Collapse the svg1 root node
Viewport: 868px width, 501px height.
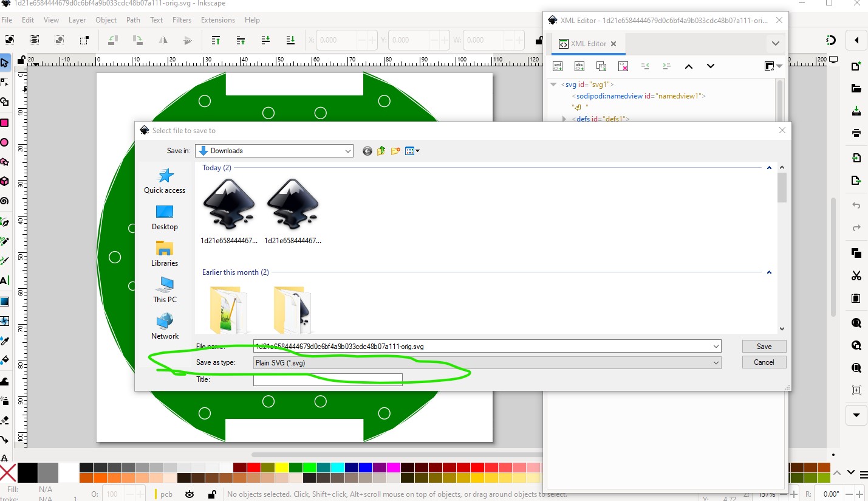553,85
